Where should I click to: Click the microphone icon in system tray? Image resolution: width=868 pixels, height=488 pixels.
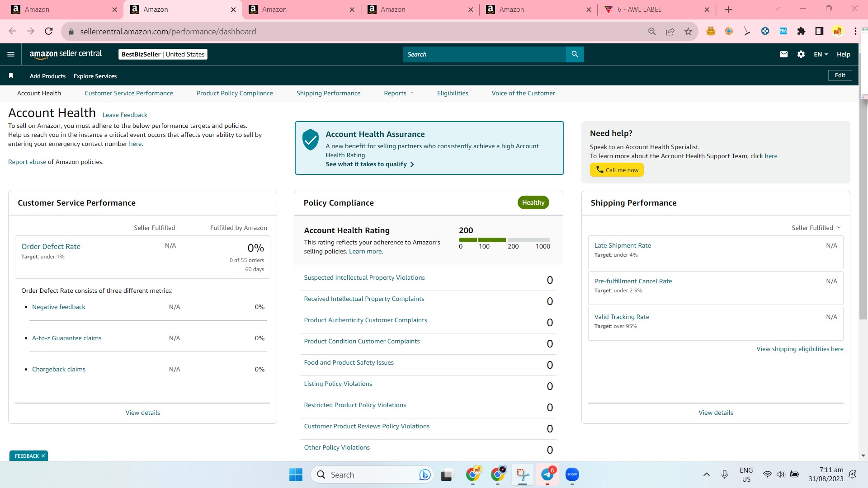point(725,474)
